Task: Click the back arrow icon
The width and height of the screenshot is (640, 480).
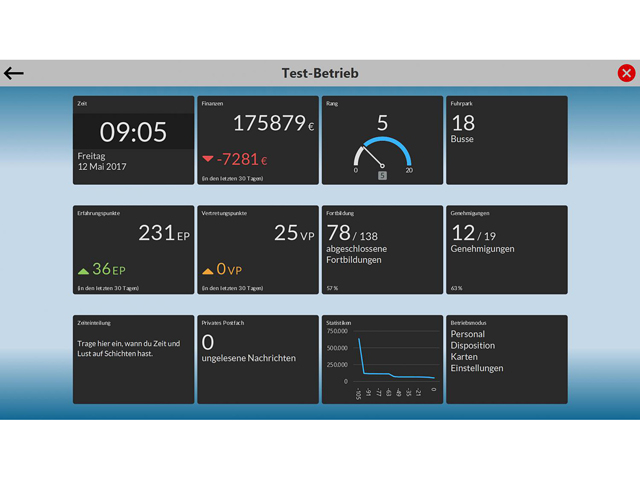Action: coord(14,73)
